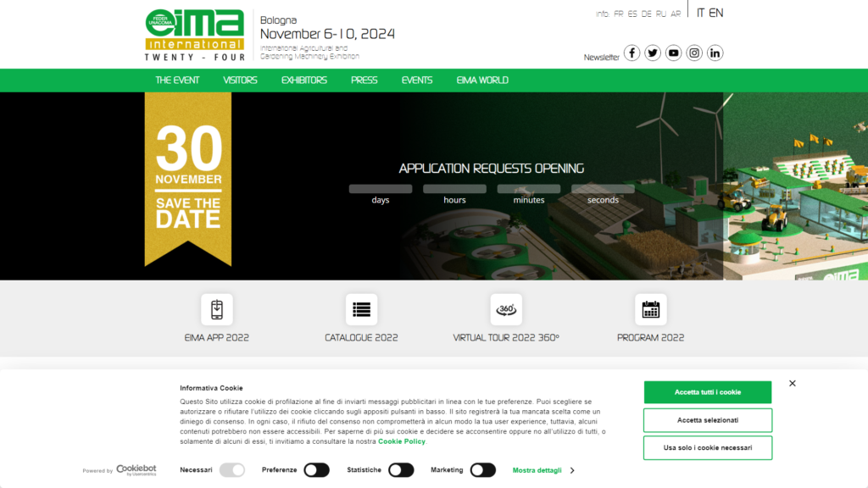Open CATALOGUE 2022 text link

click(361, 337)
